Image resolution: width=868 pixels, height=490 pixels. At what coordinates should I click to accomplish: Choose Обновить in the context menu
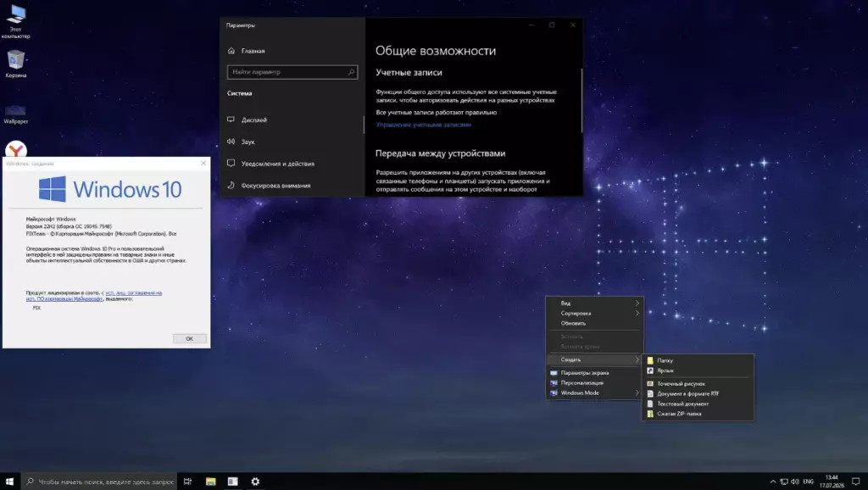594,323
